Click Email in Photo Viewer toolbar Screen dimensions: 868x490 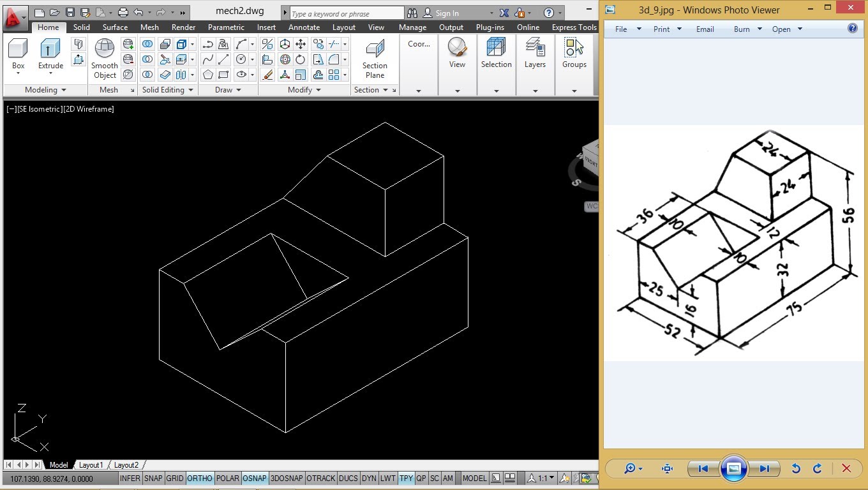pyautogui.click(x=705, y=29)
